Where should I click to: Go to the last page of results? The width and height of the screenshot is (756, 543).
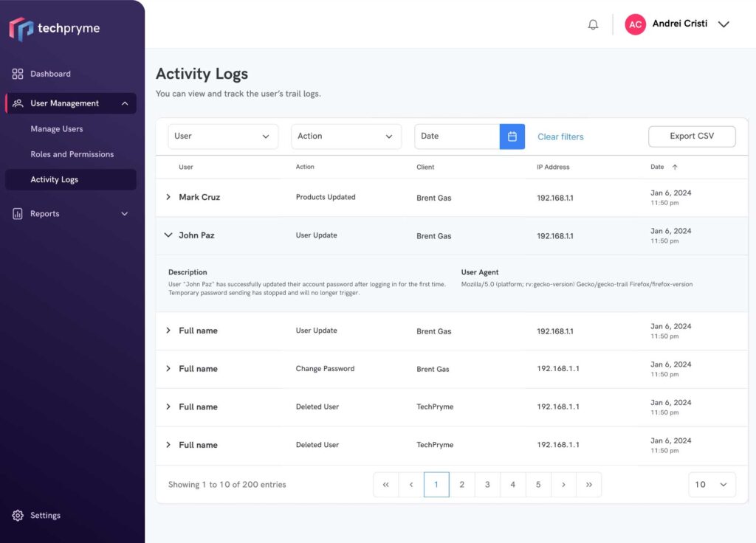[x=588, y=485]
